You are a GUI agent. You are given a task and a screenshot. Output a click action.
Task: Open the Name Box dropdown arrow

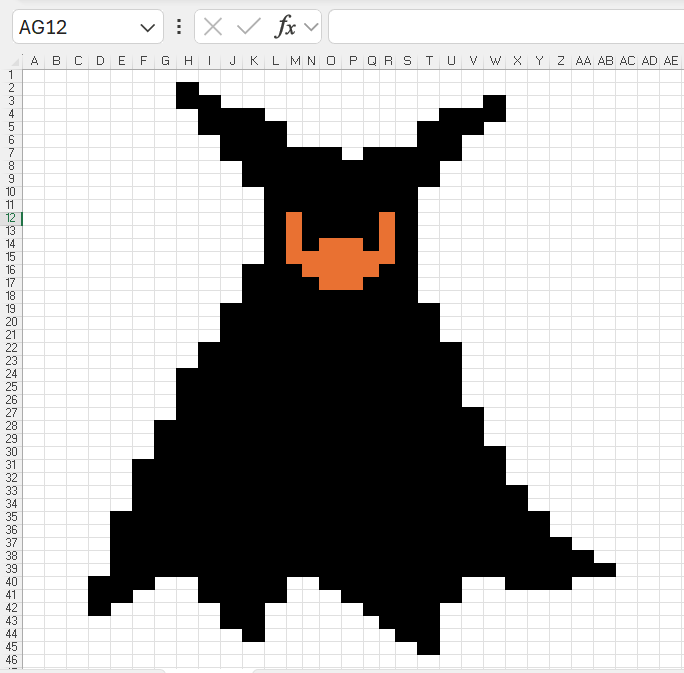tap(147, 28)
